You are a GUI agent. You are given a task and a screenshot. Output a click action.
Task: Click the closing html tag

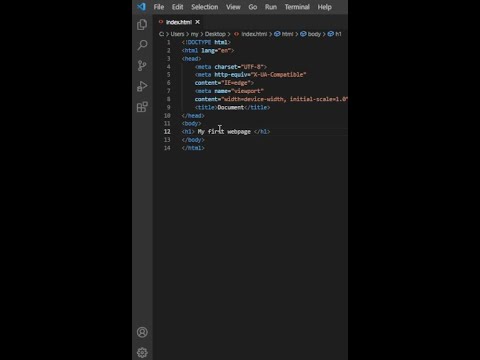point(193,148)
